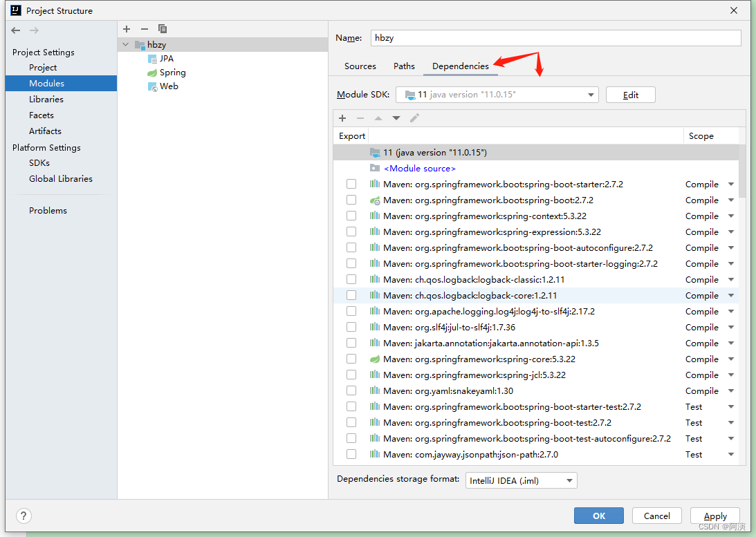The width and height of the screenshot is (756, 537).
Task: Click the back navigation arrow
Action: [x=16, y=30]
